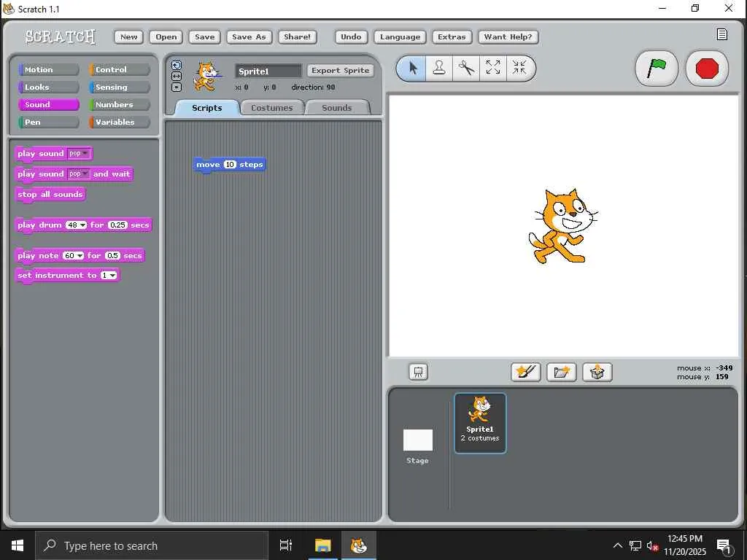
Task: Select the scissors delete tool
Action: coord(466,69)
